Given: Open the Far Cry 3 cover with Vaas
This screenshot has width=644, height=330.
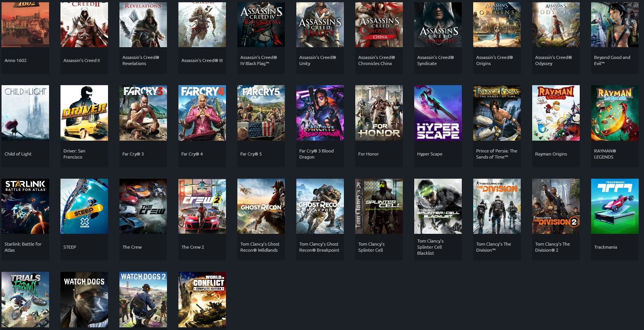Looking at the screenshot, I should pyautogui.click(x=143, y=113).
